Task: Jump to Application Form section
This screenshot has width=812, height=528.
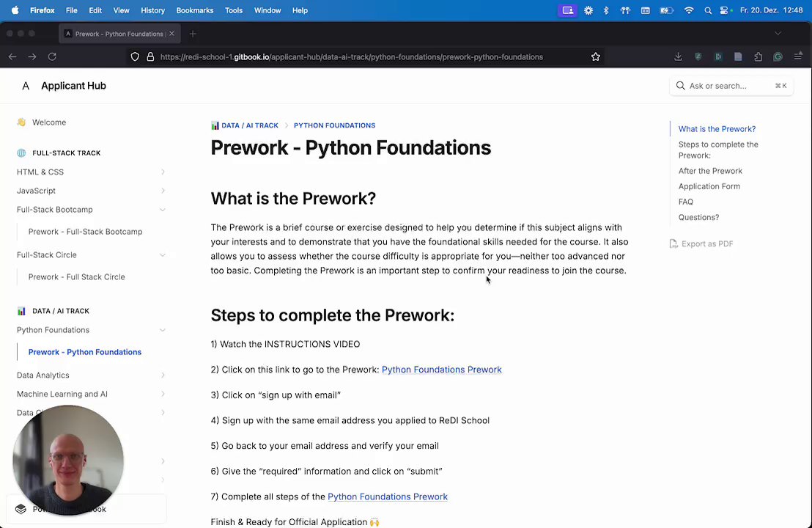Action: (x=709, y=186)
